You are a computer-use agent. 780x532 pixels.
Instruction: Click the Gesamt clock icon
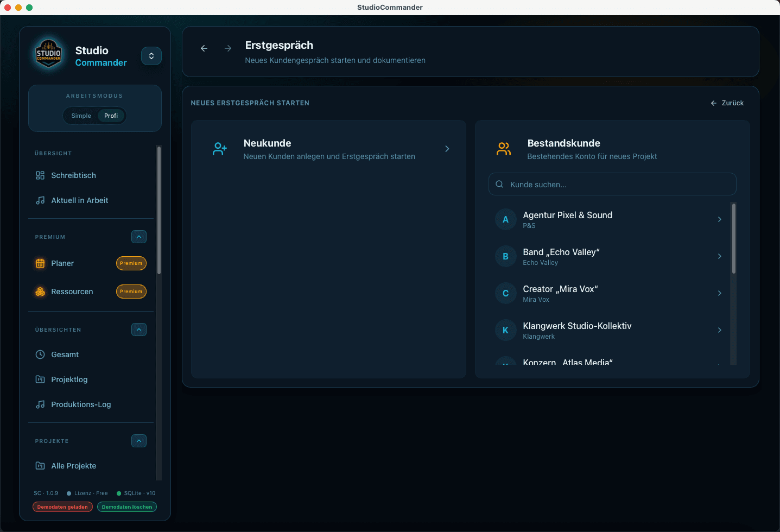(x=40, y=354)
